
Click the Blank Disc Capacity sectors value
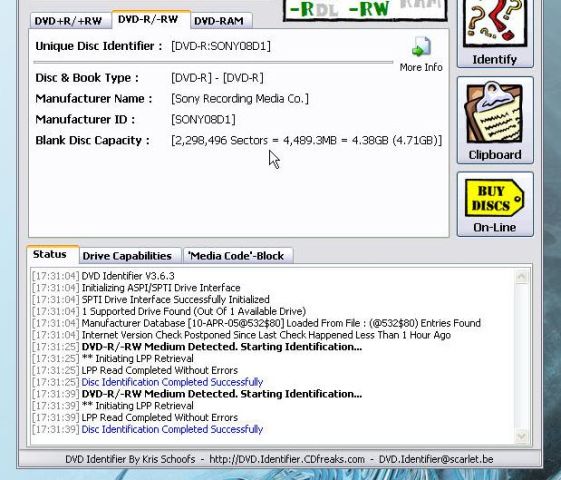pos(307,140)
